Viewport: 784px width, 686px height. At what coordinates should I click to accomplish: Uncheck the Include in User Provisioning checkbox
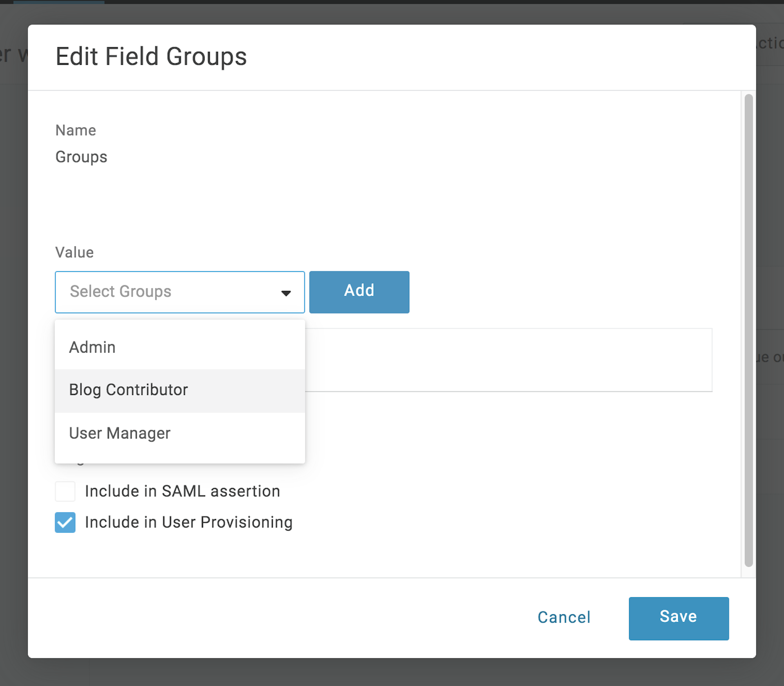pyautogui.click(x=65, y=522)
